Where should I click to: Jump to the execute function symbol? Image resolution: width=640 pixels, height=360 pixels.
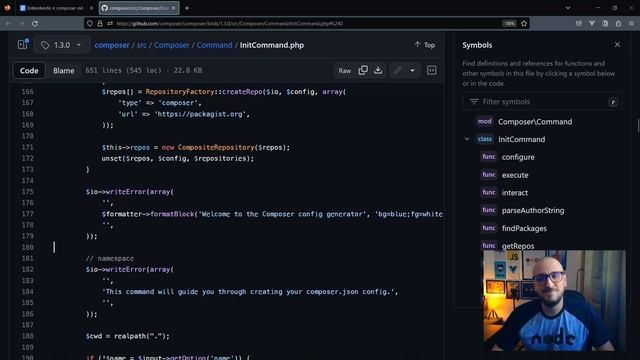pos(515,175)
